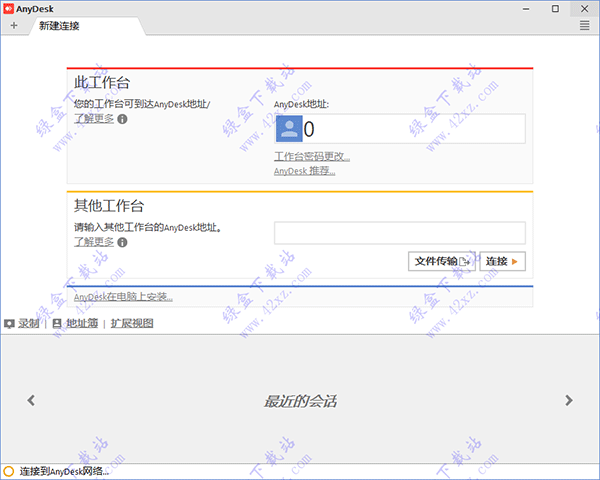Click 连接到AnyDesk网络 status text
Image resolution: width=600 pixels, height=480 pixels.
point(64,471)
